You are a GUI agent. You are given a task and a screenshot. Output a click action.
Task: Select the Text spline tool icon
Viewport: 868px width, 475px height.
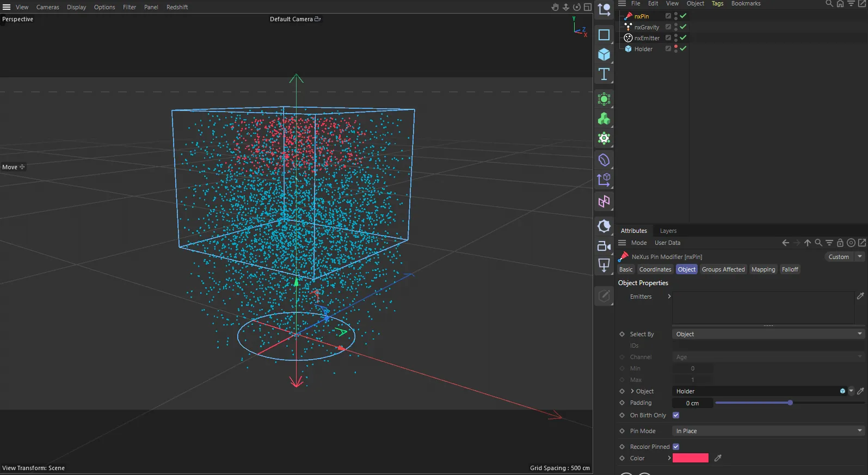point(604,74)
